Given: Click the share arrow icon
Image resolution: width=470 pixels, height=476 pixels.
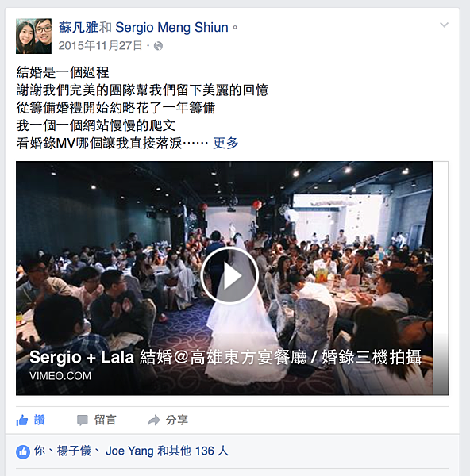Looking at the screenshot, I should point(154,420).
